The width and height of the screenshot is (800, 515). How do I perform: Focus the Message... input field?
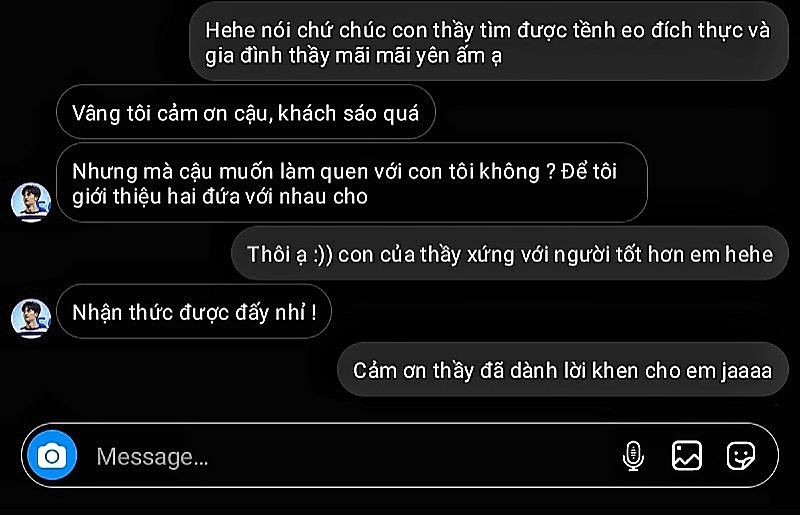[352, 456]
